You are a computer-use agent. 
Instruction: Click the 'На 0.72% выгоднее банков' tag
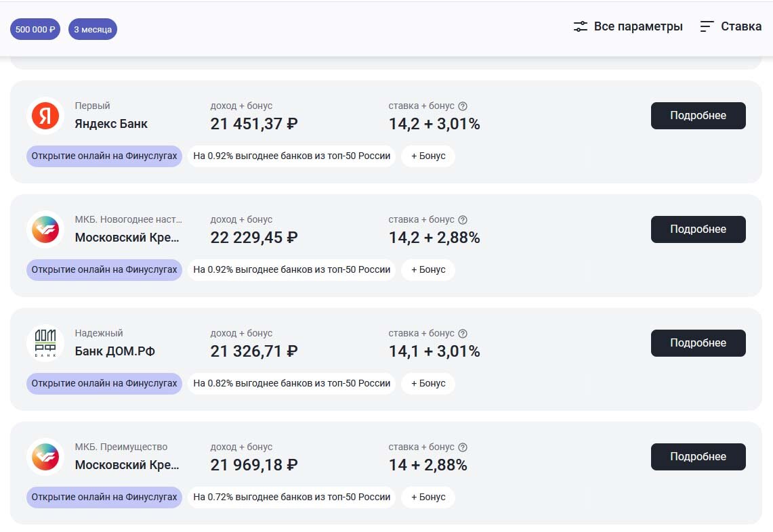[291, 497]
